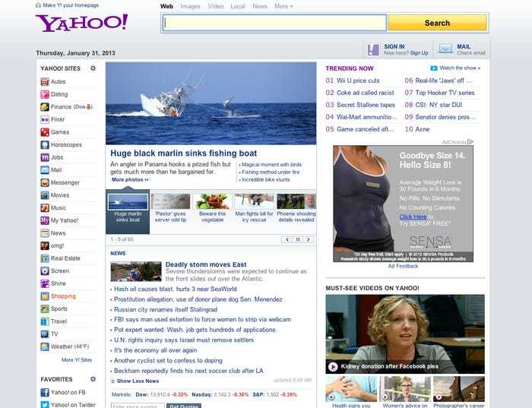532x408 pixels.
Task: Click the Horoscopes icon
Action: point(45,145)
